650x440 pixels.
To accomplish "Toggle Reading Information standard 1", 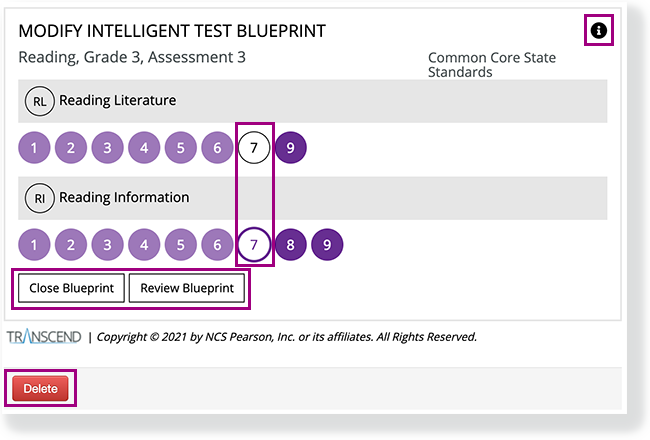I will pyautogui.click(x=34, y=245).
